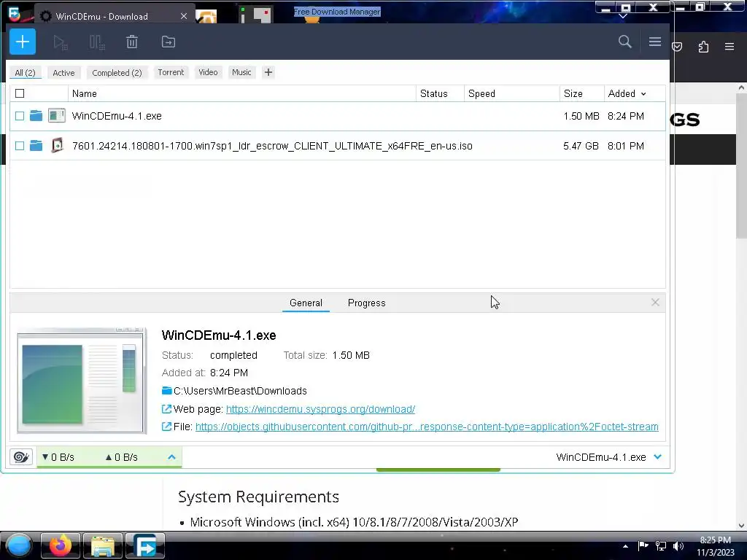Click the download speed 0 B/s indicator
The image size is (747, 560).
click(58, 457)
